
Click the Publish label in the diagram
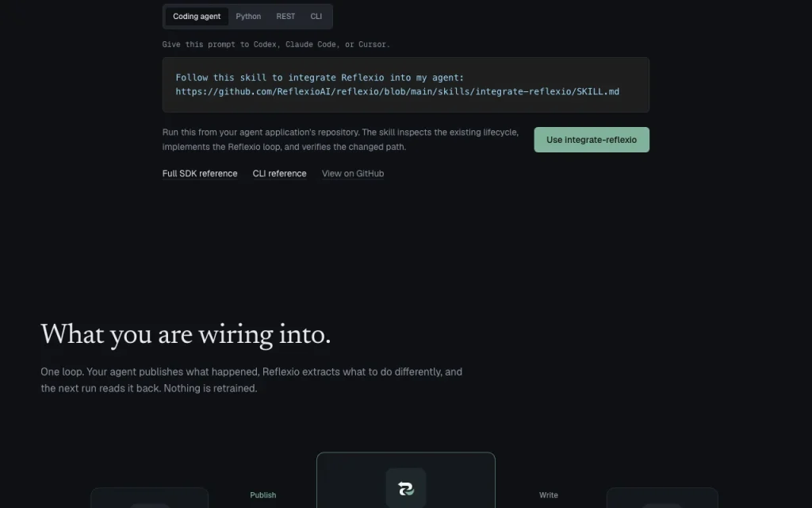[x=263, y=495]
